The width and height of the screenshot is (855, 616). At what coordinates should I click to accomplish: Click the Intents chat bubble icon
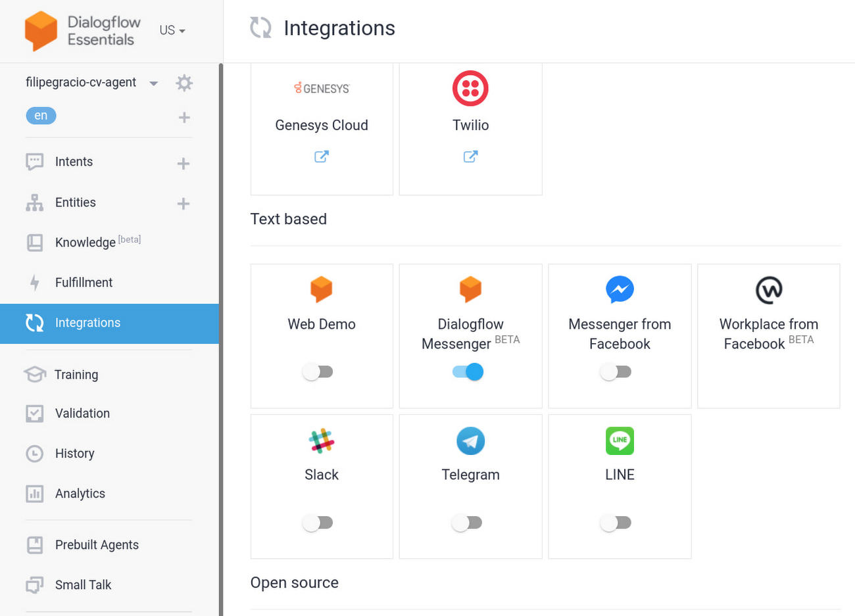pyautogui.click(x=34, y=162)
